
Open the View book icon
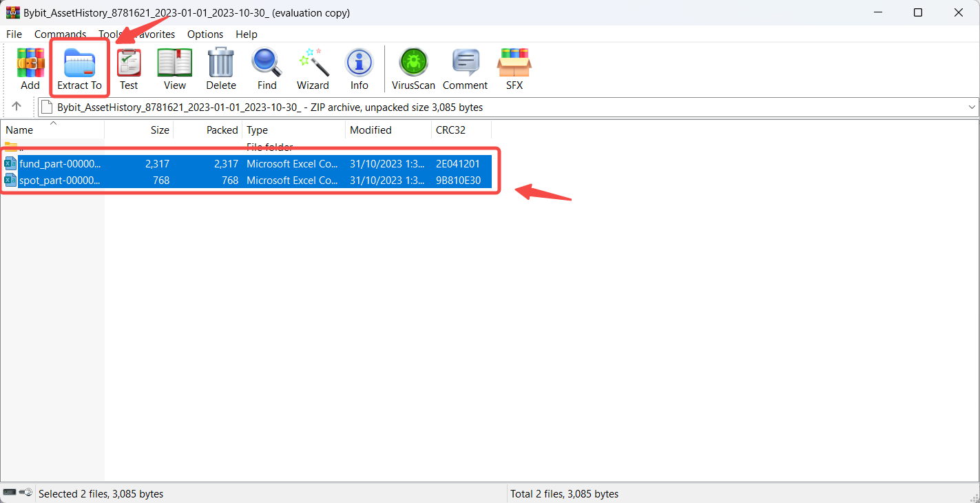tap(174, 69)
